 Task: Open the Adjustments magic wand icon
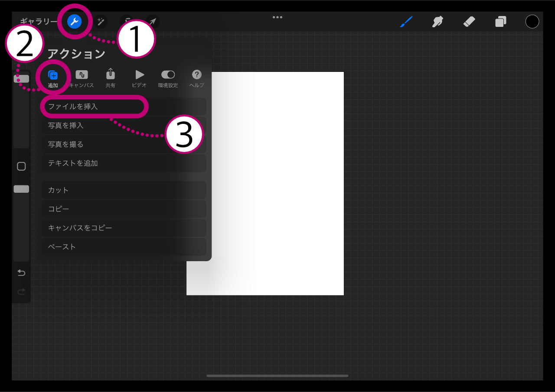click(x=101, y=22)
